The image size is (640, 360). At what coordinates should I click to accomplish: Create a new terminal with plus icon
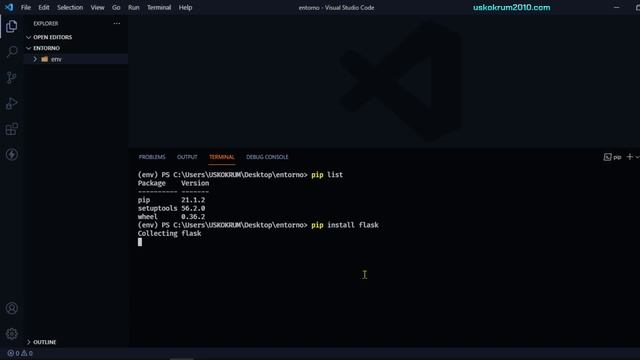coord(629,157)
